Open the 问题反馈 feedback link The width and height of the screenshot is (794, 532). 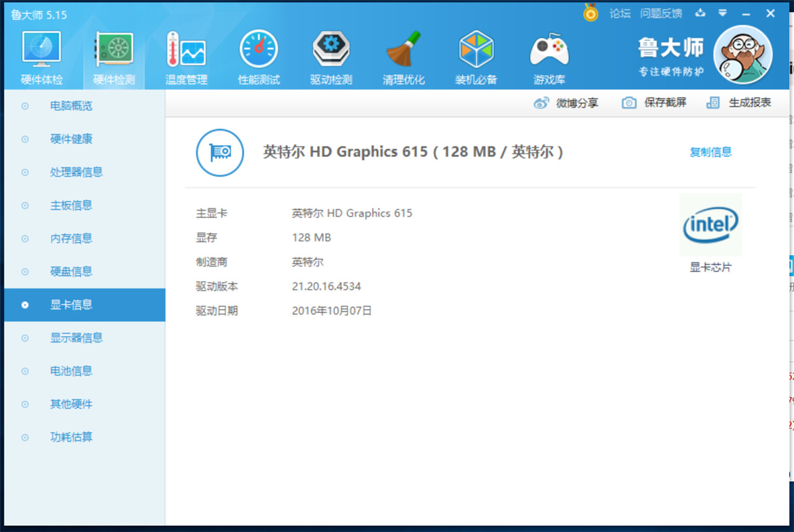[661, 14]
